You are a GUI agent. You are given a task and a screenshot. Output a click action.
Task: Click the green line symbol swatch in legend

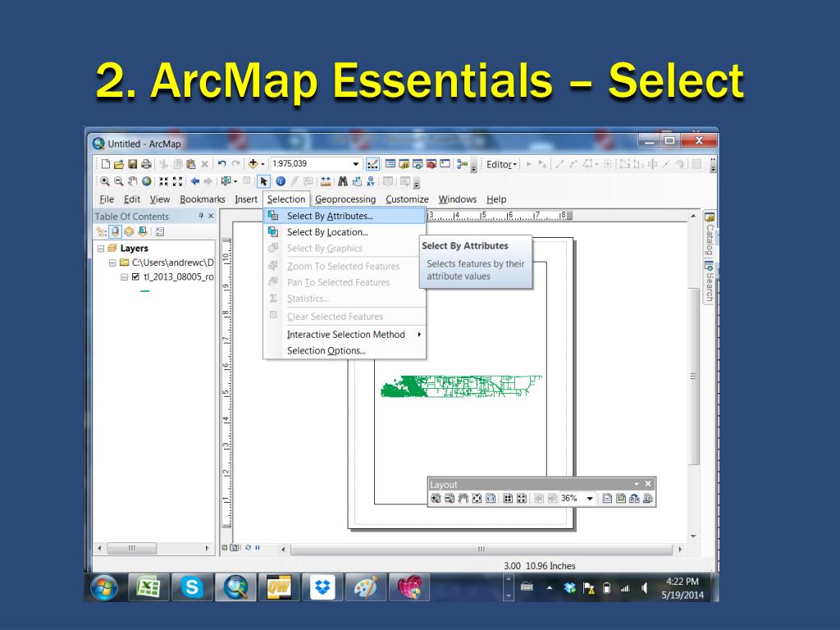click(144, 291)
